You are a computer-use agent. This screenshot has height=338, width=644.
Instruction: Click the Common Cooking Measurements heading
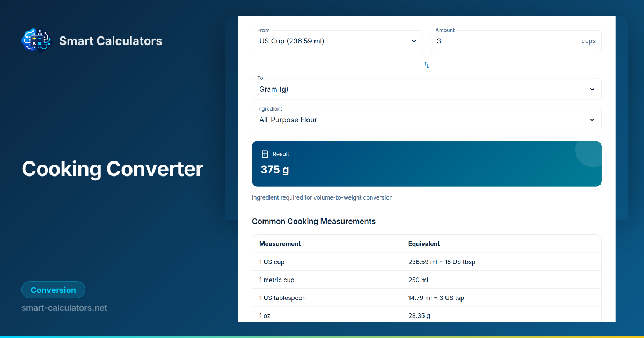coord(313,221)
